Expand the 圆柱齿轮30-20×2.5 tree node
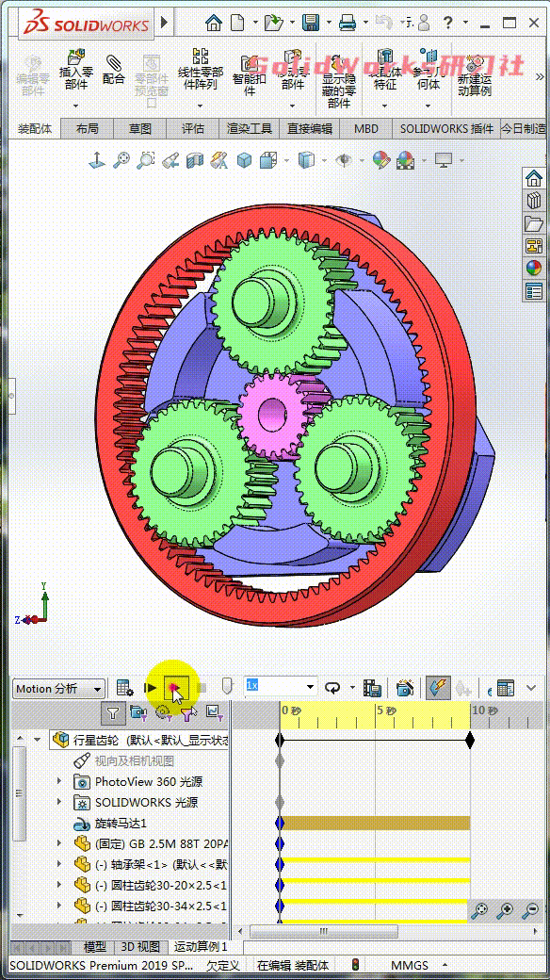The width and height of the screenshot is (550, 980). tap(59, 885)
